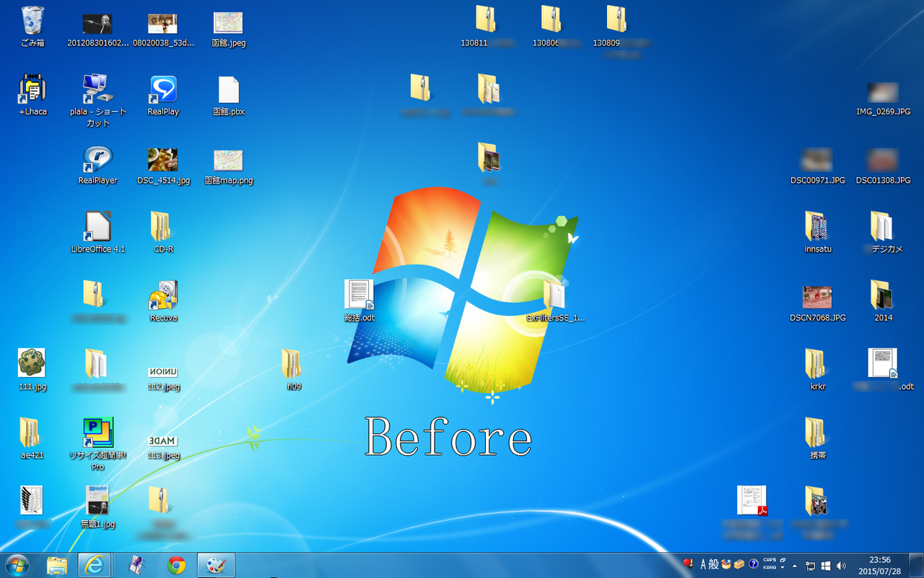This screenshot has height=578, width=924.
Task: Select the PDF document icon on desktop
Action: click(751, 501)
